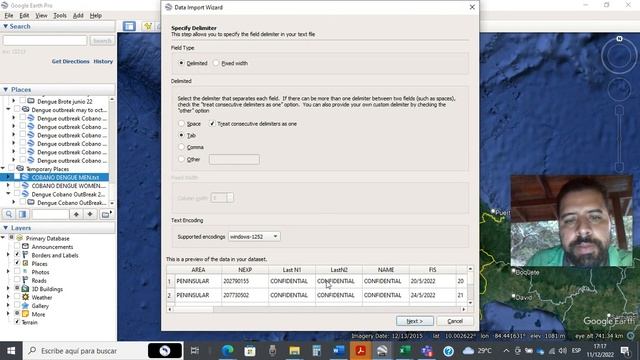
Task: Collapse Dengue outbreak may to oct folder
Action: point(8,109)
